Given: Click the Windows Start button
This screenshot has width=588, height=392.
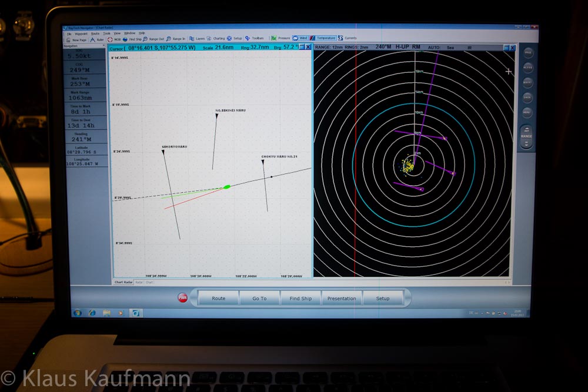Looking at the screenshot, I should tap(78, 313).
